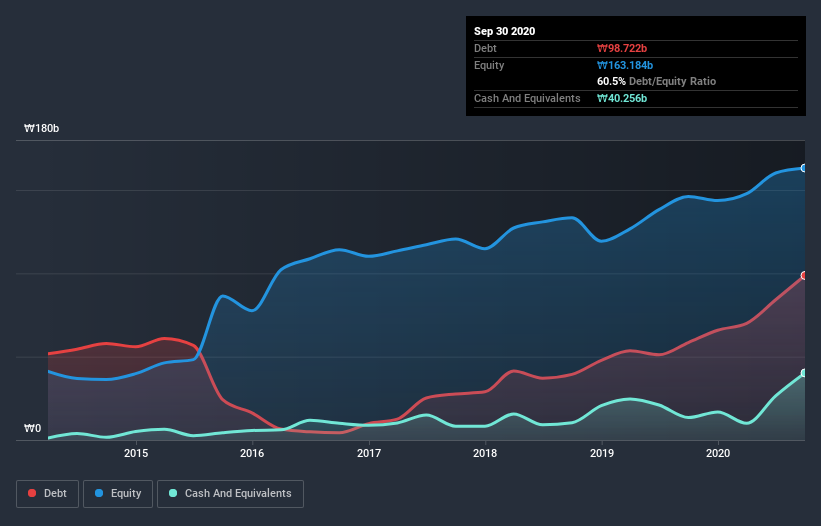Click the blue Equity endpoint marker
821x526 pixels.
804,168
